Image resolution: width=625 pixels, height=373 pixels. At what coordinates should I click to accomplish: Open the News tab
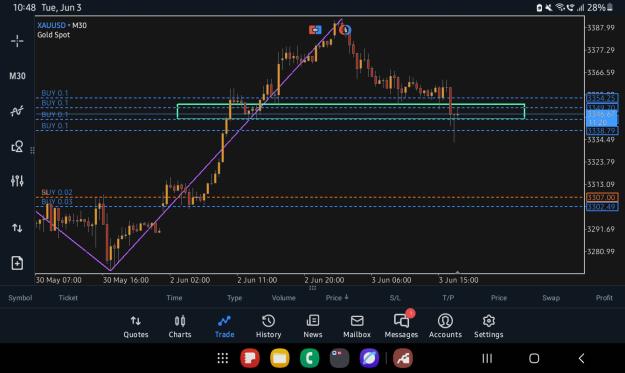313,327
